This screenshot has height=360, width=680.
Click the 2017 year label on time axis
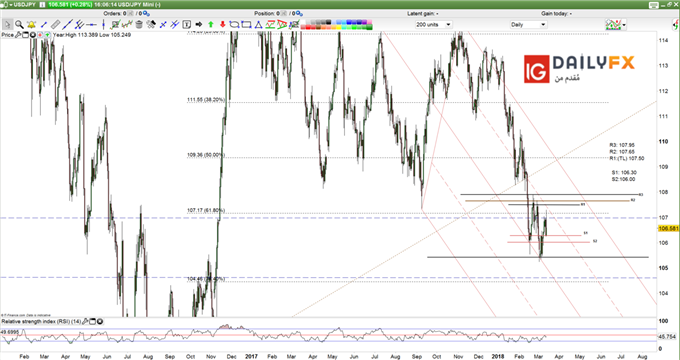[251, 356]
